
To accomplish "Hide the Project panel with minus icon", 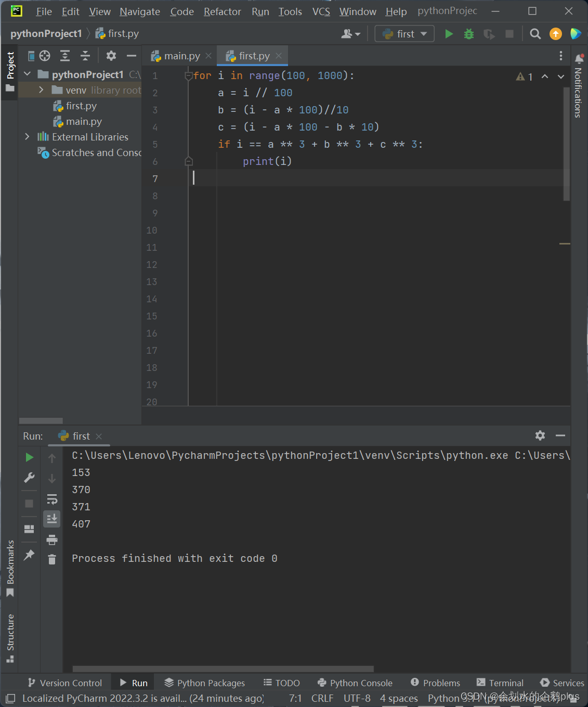I will click(132, 56).
